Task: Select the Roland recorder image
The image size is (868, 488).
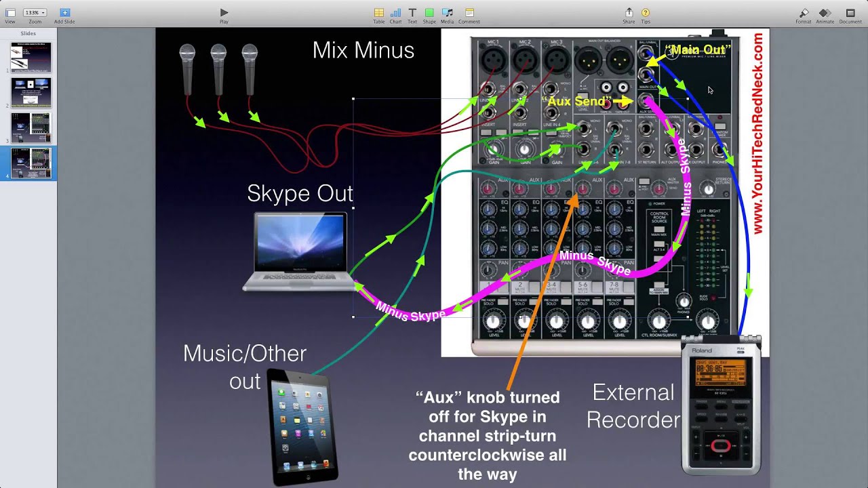Action: click(x=721, y=405)
